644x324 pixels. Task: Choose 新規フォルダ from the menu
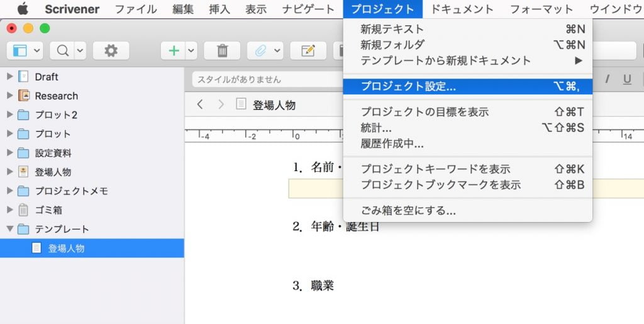(x=468, y=44)
